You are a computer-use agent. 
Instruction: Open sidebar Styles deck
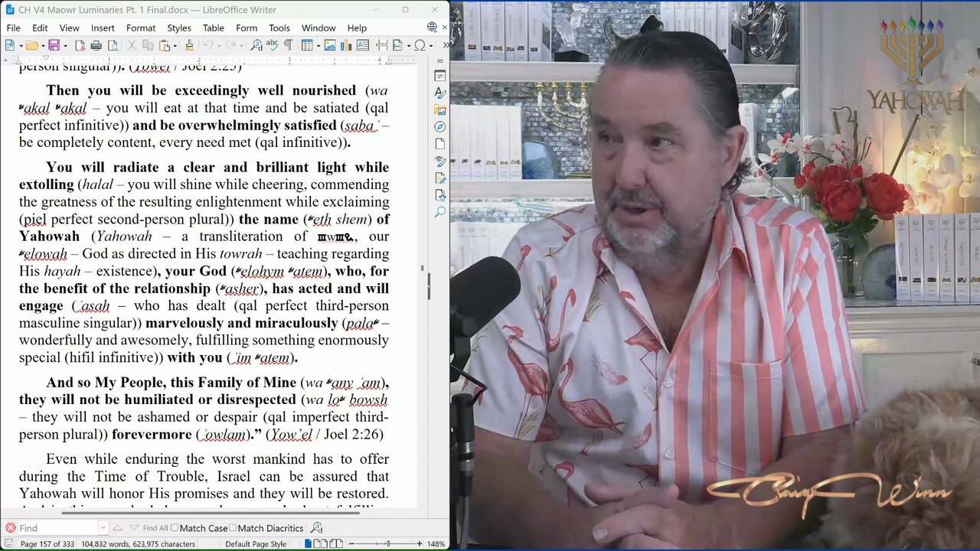(x=440, y=93)
